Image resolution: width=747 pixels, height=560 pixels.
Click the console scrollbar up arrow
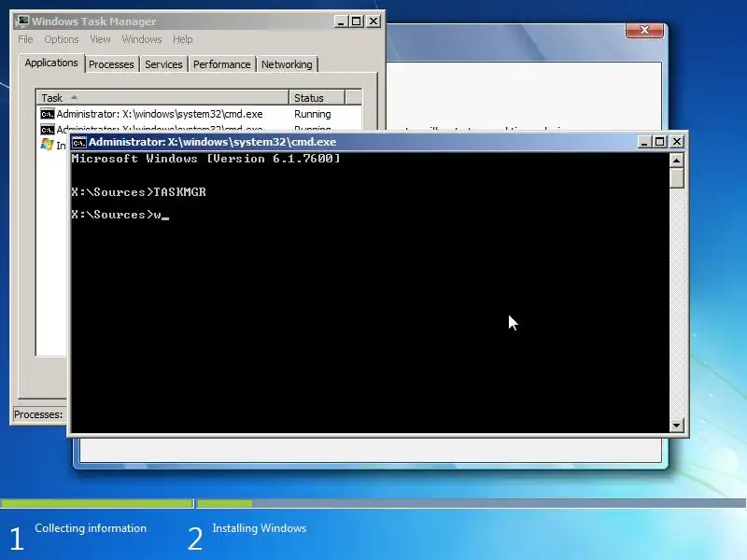(676, 161)
